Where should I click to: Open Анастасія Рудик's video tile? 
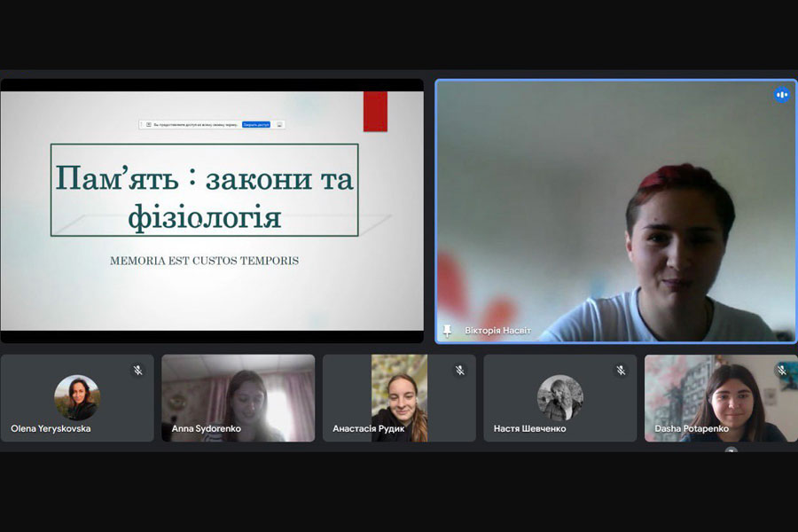[400, 398]
